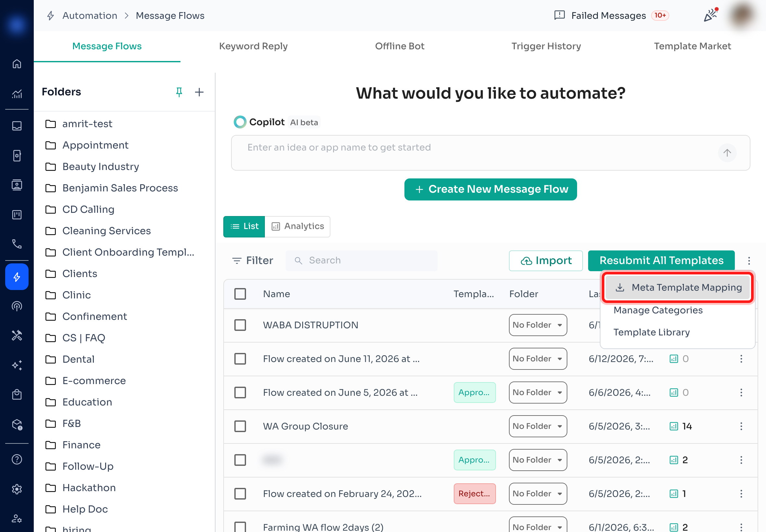
Task: Click the AI sparkles icon in sidebar
Action: [17, 365]
